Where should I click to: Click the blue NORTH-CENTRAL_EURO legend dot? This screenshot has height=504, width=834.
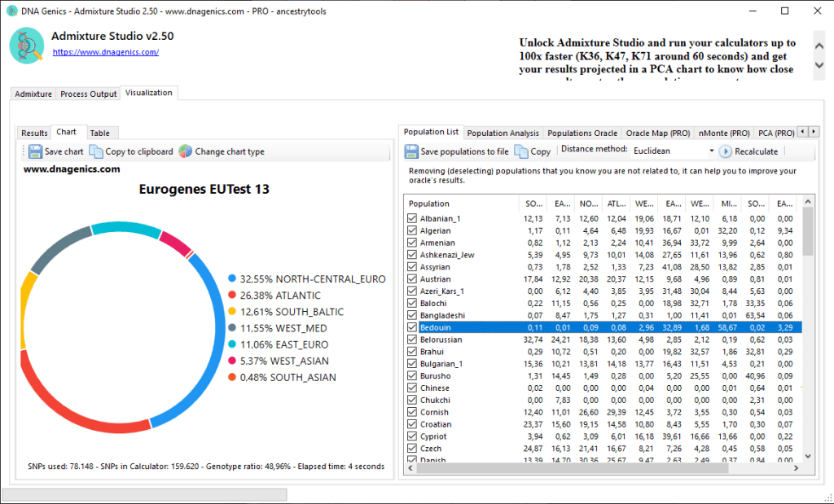(x=232, y=279)
